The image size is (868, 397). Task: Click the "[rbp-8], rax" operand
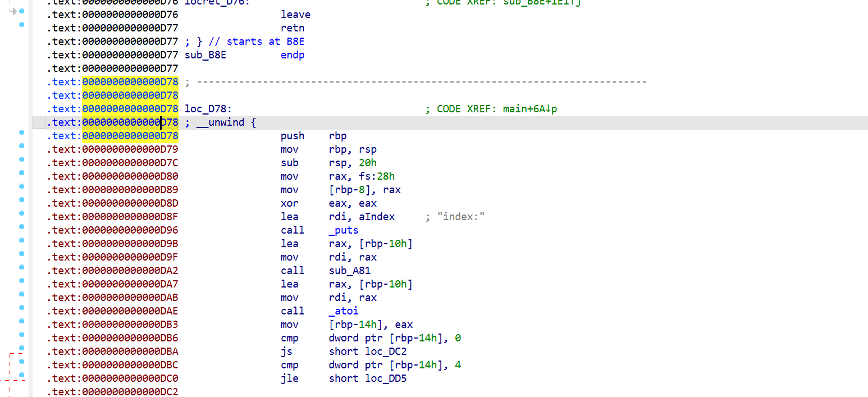pyautogui.click(x=365, y=190)
